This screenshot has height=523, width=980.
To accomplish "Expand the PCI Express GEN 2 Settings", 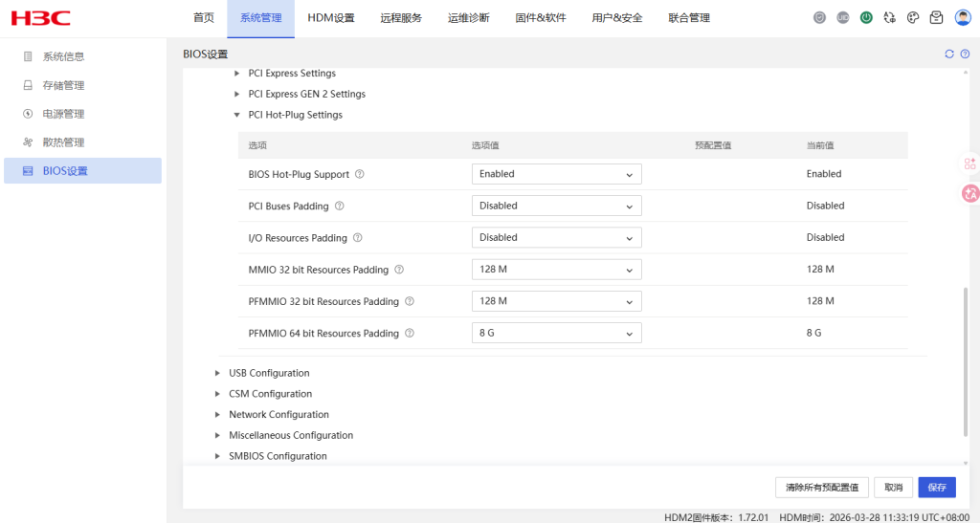I will 237,94.
